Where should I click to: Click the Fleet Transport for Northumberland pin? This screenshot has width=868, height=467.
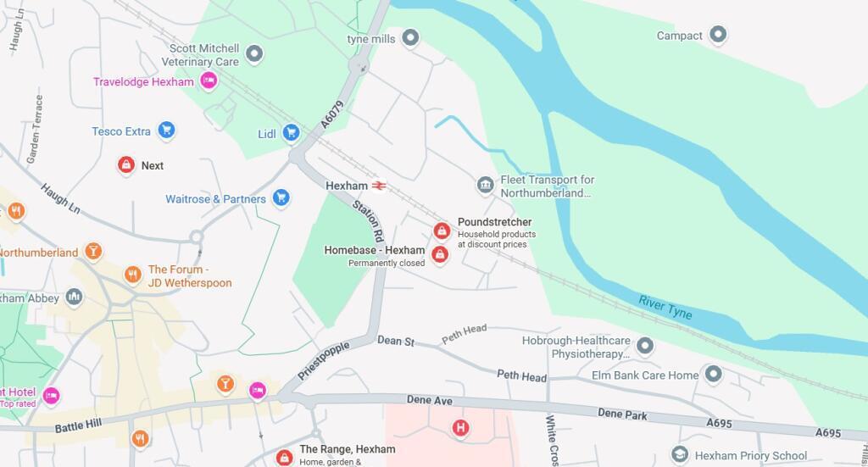tap(486, 185)
